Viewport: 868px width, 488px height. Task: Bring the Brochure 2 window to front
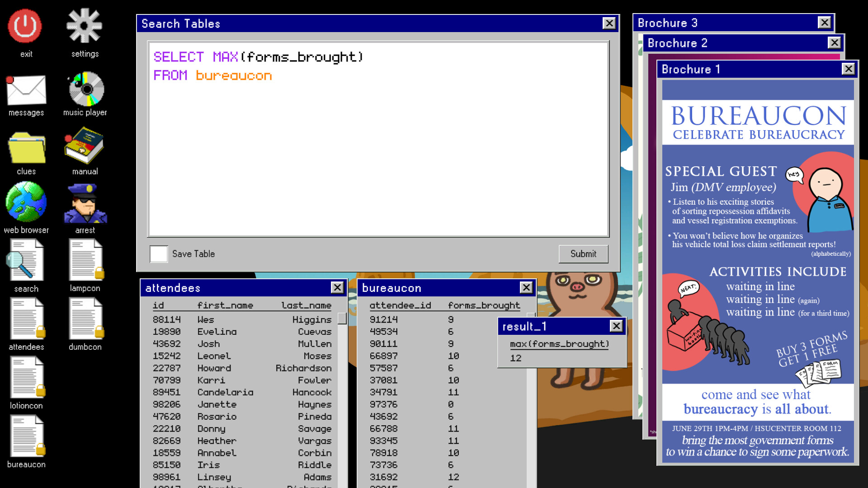tap(723, 43)
